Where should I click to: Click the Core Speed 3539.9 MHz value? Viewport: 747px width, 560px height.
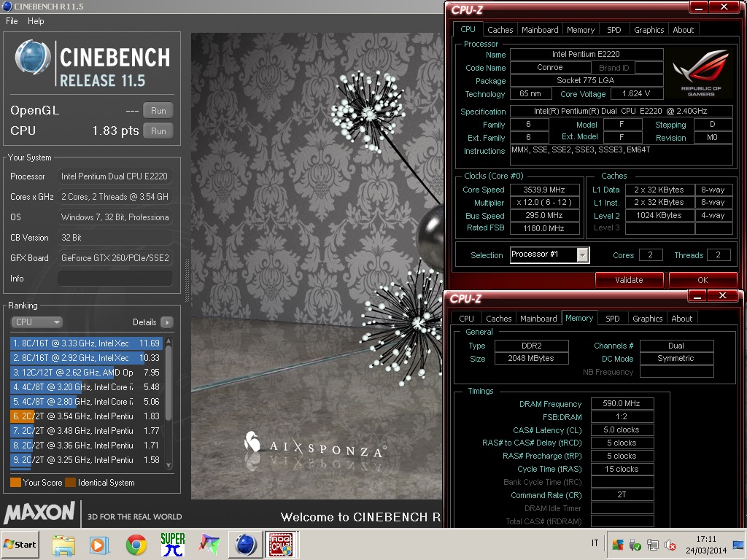click(544, 190)
